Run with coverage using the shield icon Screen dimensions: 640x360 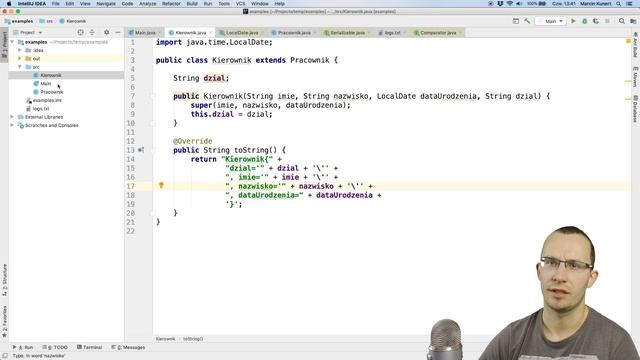coord(596,21)
